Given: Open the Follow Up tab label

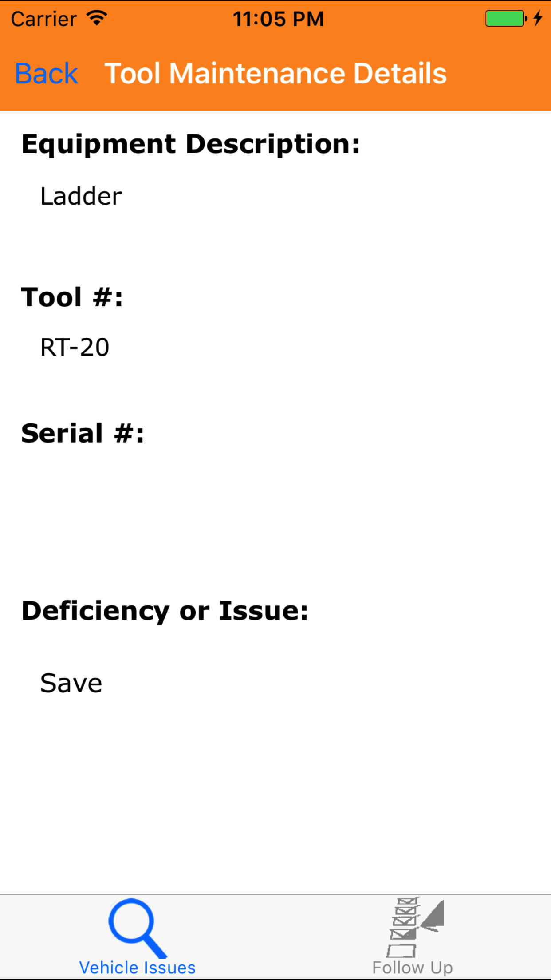Looking at the screenshot, I should point(413,968).
